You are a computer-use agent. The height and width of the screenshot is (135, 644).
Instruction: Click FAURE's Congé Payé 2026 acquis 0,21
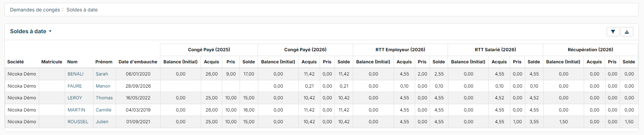pos(309,86)
